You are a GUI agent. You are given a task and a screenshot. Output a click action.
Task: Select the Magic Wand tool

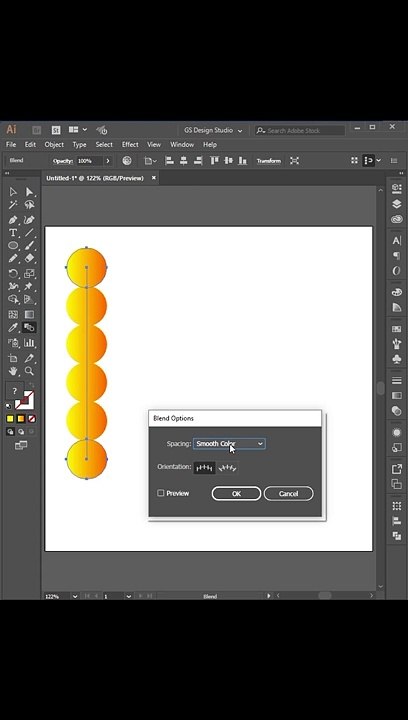13,205
